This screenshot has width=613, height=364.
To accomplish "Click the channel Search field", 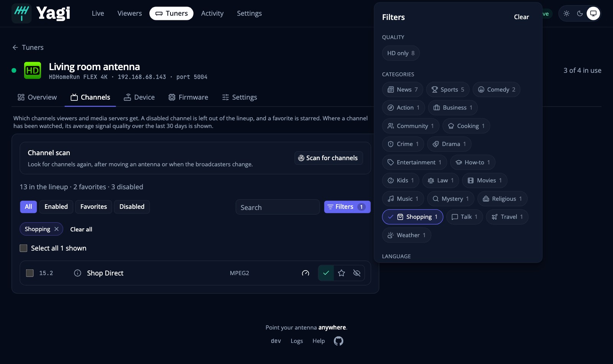I will pyautogui.click(x=277, y=207).
